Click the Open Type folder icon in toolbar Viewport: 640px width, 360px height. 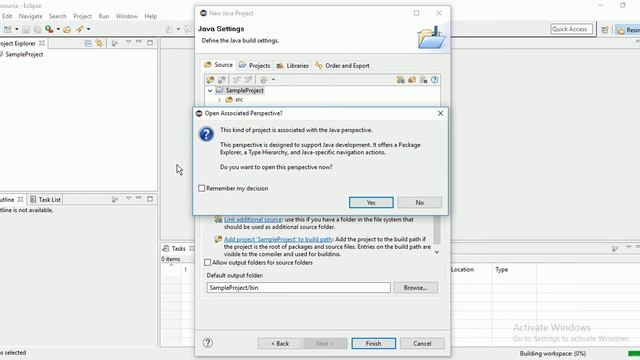67,29
